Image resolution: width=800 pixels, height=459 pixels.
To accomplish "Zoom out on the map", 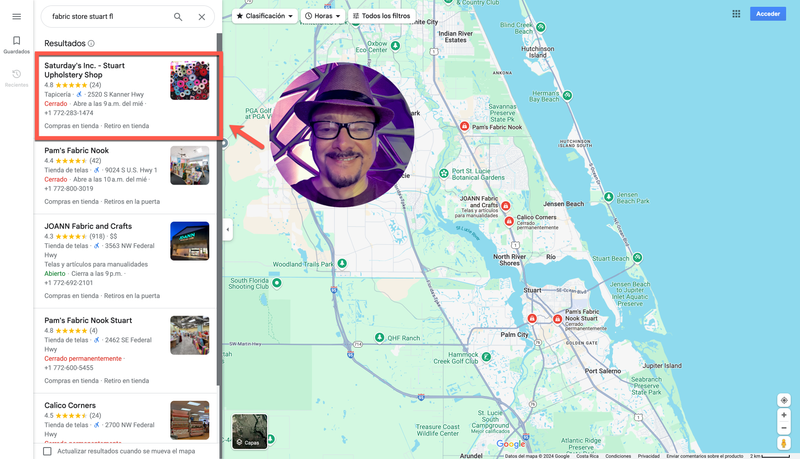I will click(784, 428).
